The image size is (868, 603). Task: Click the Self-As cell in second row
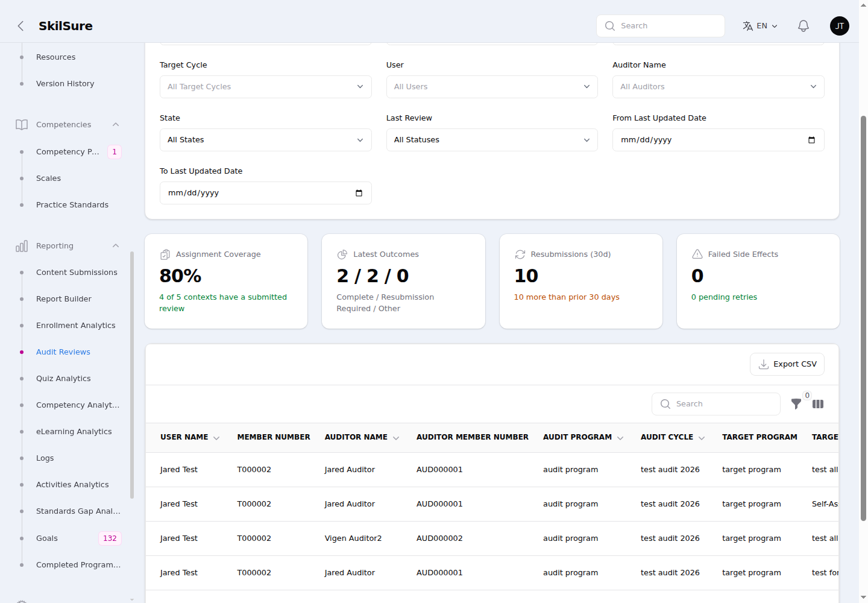[825, 504]
